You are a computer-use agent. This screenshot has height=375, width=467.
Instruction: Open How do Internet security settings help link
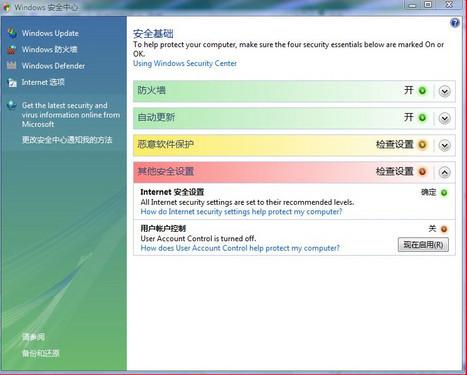click(x=241, y=212)
